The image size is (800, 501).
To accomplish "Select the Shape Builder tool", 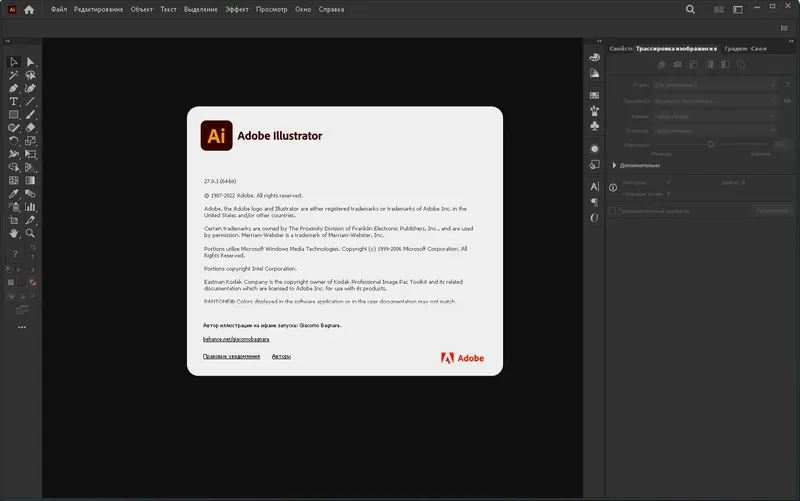I will coord(14,167).
